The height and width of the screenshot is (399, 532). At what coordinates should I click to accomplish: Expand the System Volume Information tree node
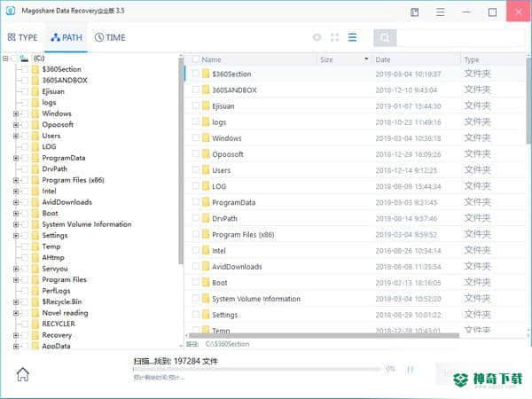pyautogui.click(x=16, y=224)
